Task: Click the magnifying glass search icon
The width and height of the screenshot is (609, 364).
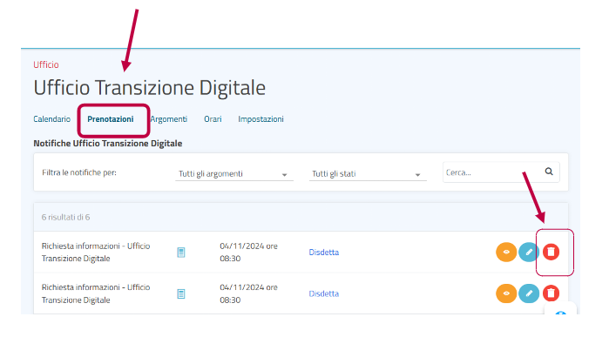Action: click(549, 172)
